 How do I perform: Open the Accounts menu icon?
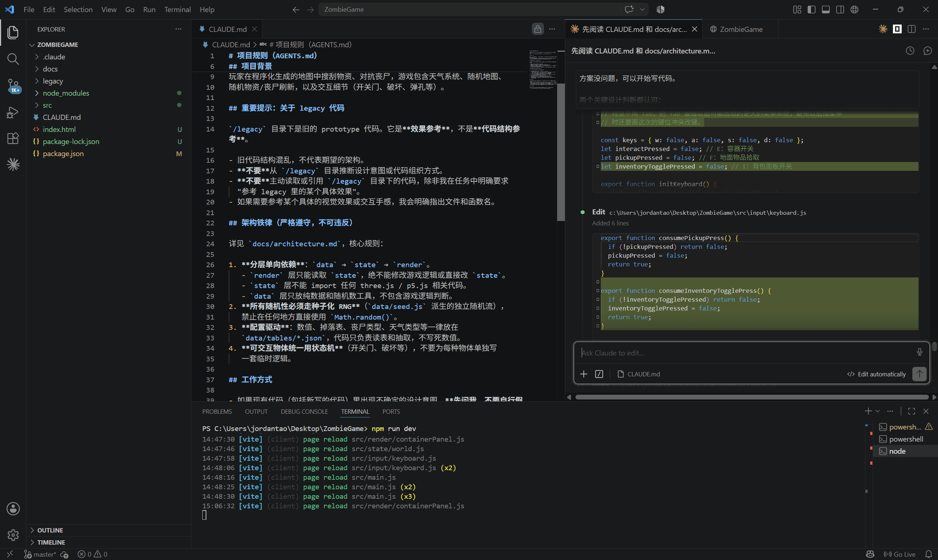tap(13, 509)
